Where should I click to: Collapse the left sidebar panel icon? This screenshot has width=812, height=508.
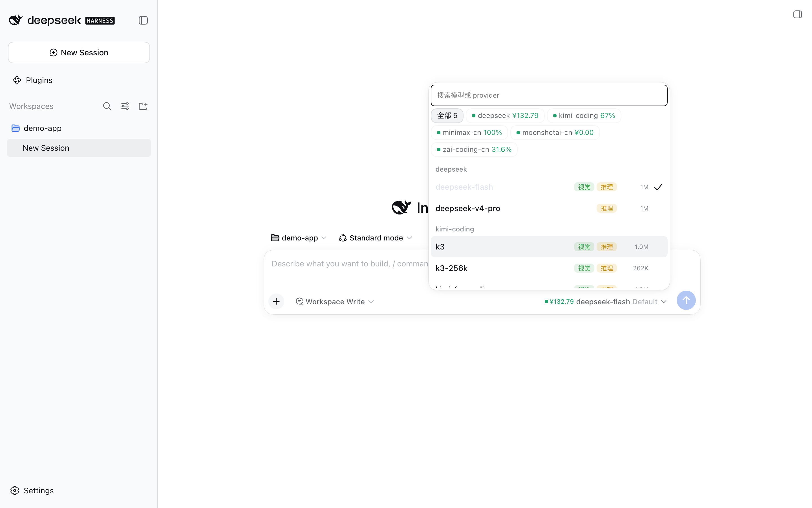[143, 21]
